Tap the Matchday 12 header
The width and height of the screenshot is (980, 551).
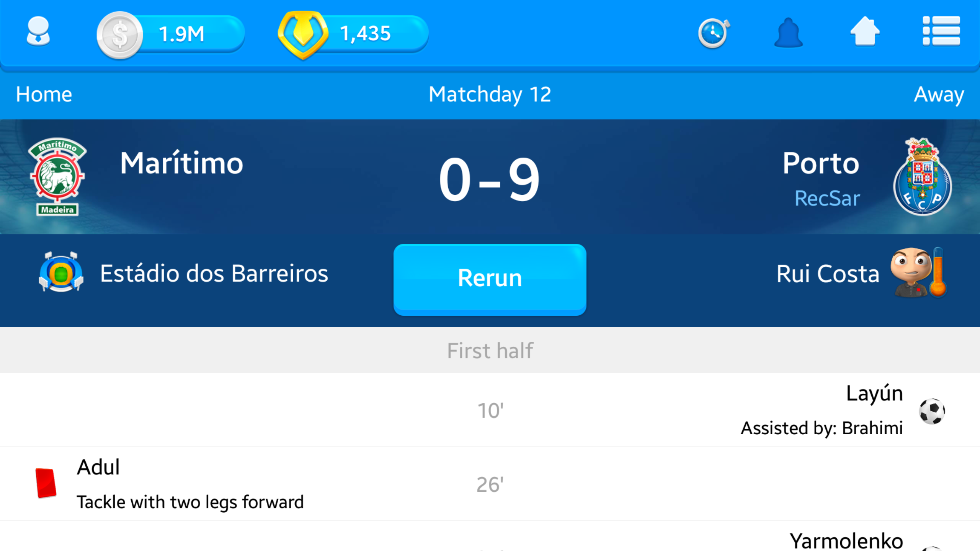coord(490,94)
